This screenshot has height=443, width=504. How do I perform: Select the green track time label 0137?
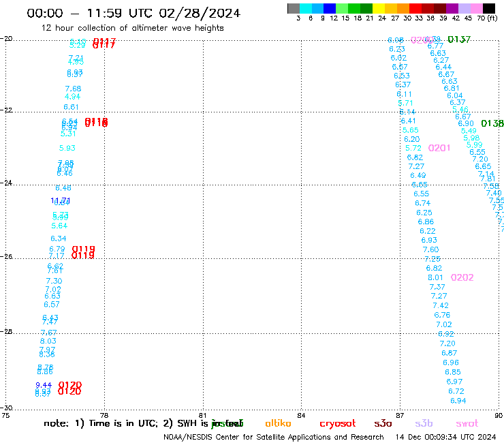click(x=459, y=40)
